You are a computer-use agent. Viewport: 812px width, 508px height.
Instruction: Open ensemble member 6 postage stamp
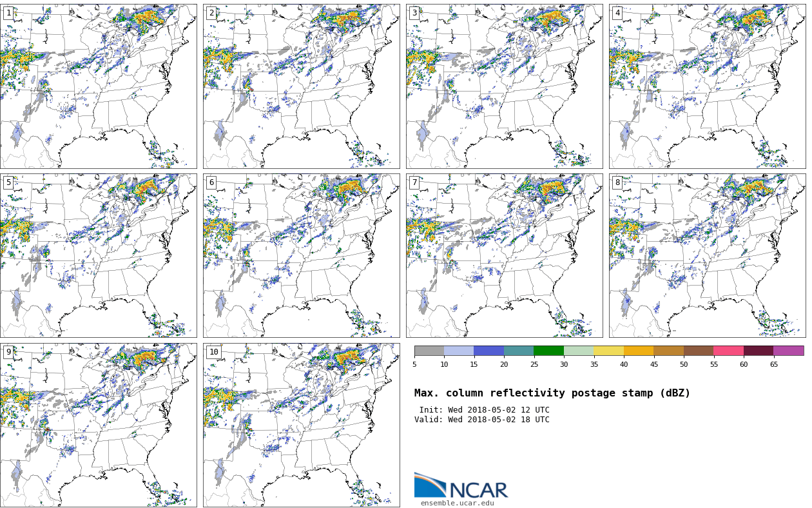point(301,255)
